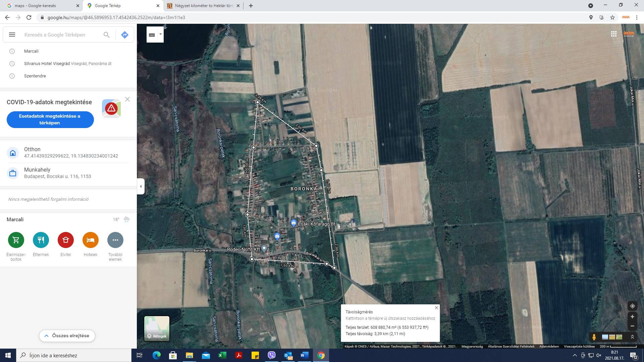
Task: Open directions with the blue arrow icon
Action: (x=125, y=35)
